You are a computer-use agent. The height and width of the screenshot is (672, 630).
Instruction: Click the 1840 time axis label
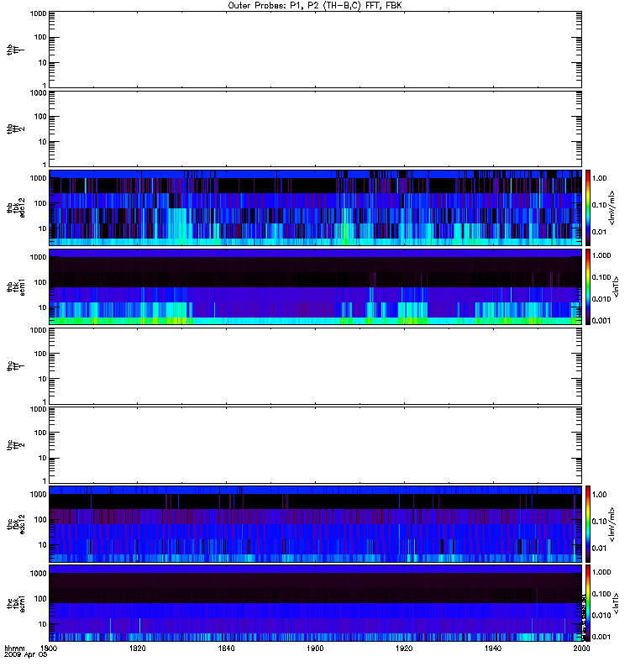tap(226, 648)
